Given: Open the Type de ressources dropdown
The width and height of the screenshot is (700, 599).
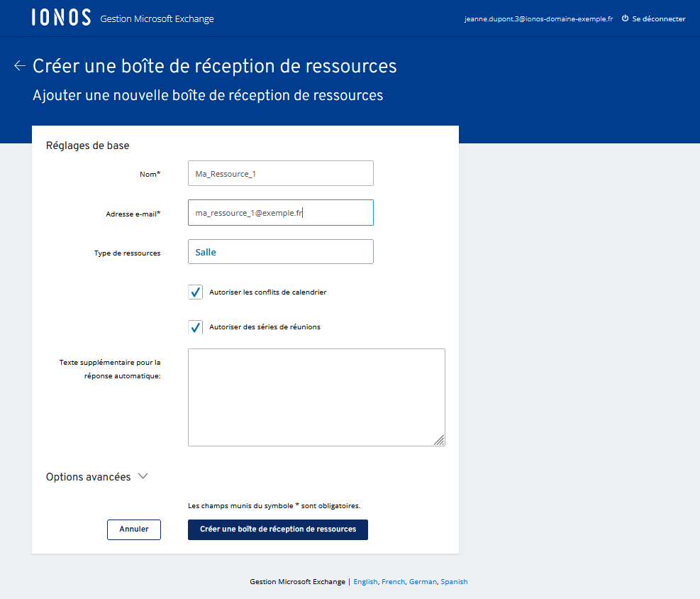Looking at the screenshot, I should pos(280,252).
